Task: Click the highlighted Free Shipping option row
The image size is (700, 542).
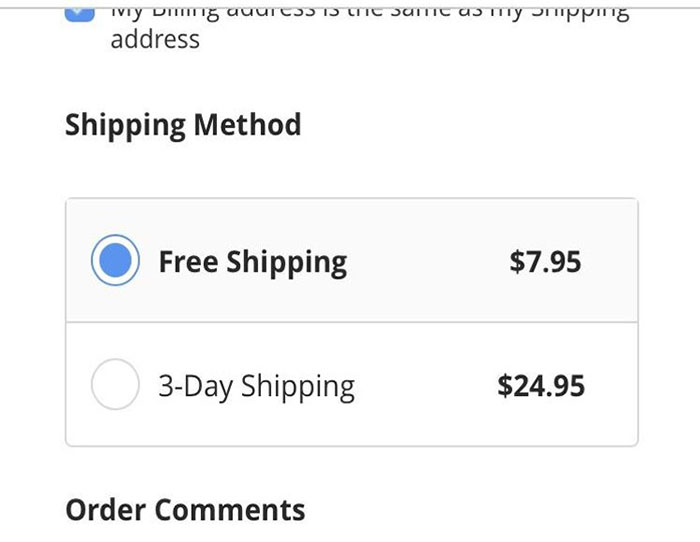Action: (352, 260)
